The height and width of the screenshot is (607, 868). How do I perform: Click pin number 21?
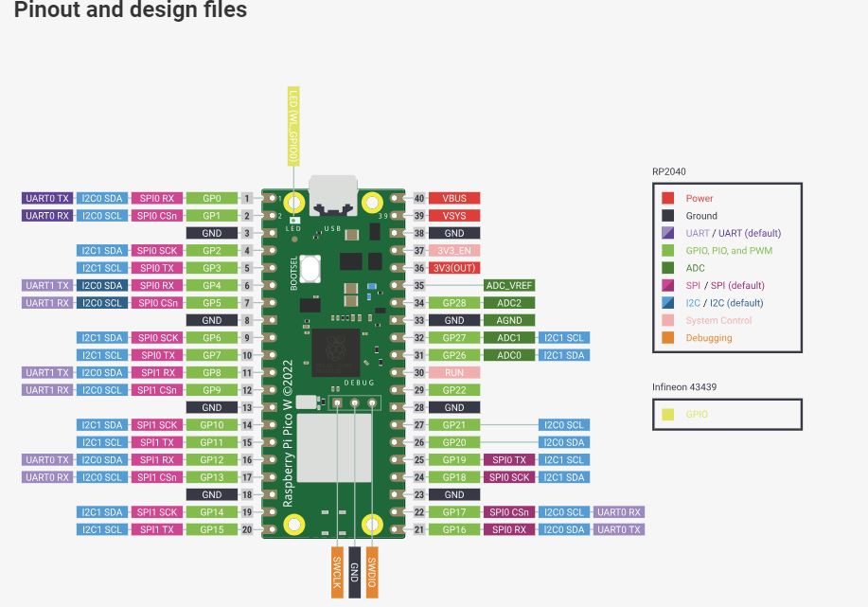[x=419, y=529]
